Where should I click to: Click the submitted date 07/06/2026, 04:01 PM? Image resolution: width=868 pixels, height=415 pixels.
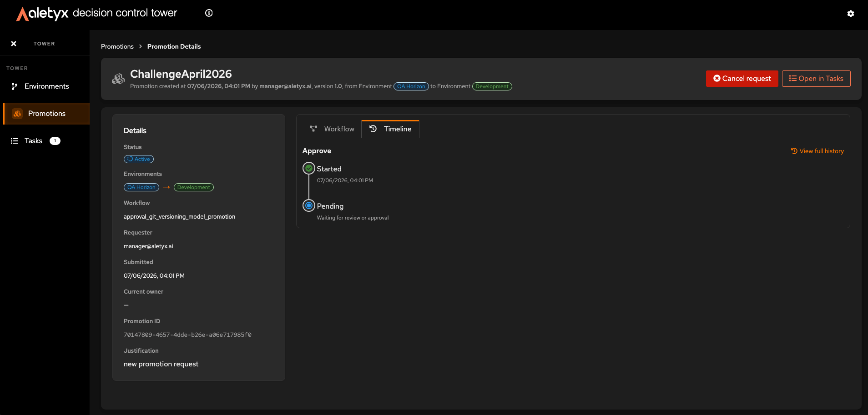point(154,276)
